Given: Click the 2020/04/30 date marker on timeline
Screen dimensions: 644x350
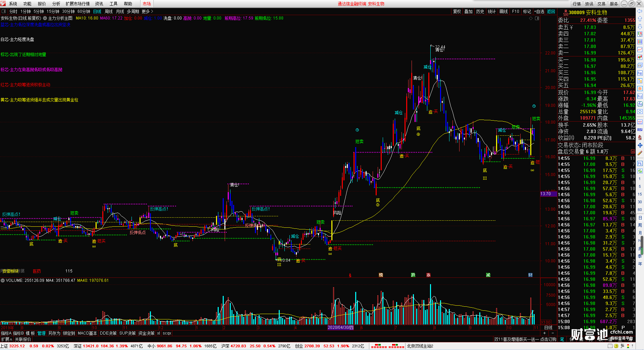Looking at the screenshot, I should pyautogui.click(x=340, y=327).
